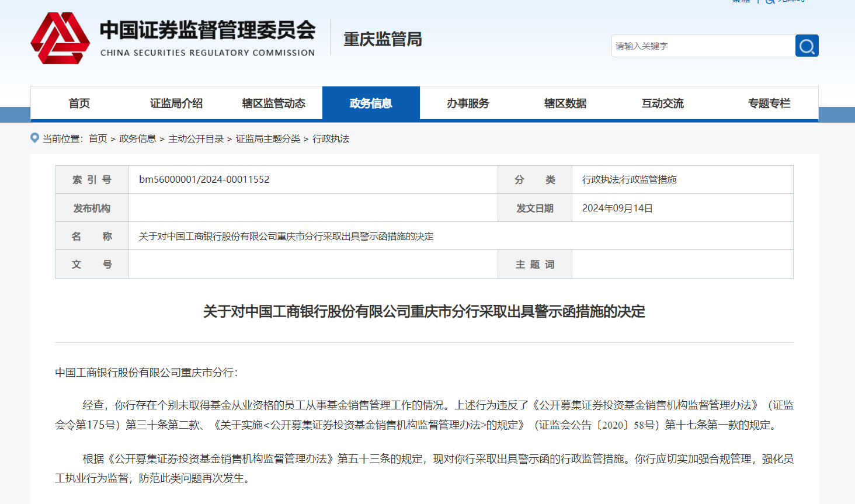Click the 证监局介绍 menu item
The height and width of the screenshot is (504, 855).
coord(176,103)
